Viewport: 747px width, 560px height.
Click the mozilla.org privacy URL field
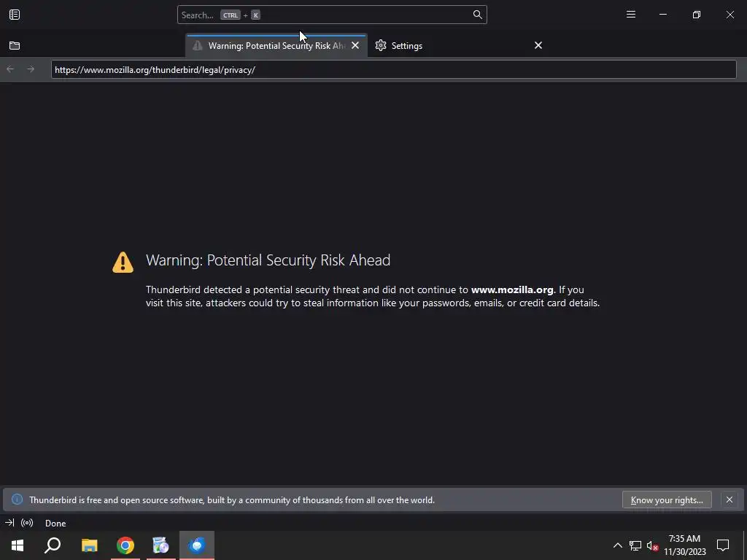coord(393,69)
